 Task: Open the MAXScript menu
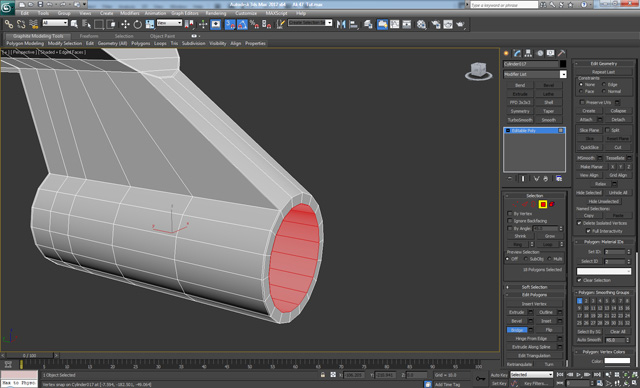pyautogui.click(x=276, y=13)
